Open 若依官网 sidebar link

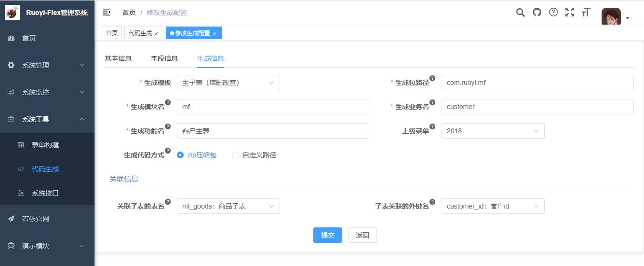pos(47,219)
